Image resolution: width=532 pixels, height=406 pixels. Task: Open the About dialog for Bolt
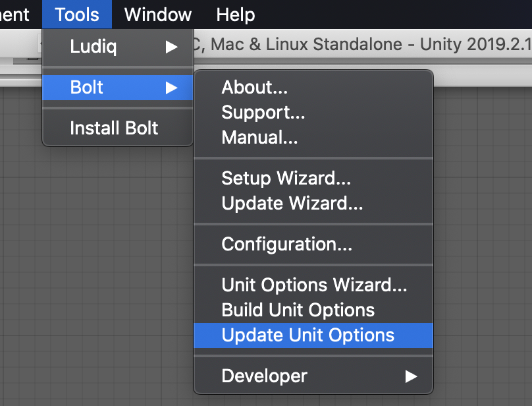coord(255,87)
